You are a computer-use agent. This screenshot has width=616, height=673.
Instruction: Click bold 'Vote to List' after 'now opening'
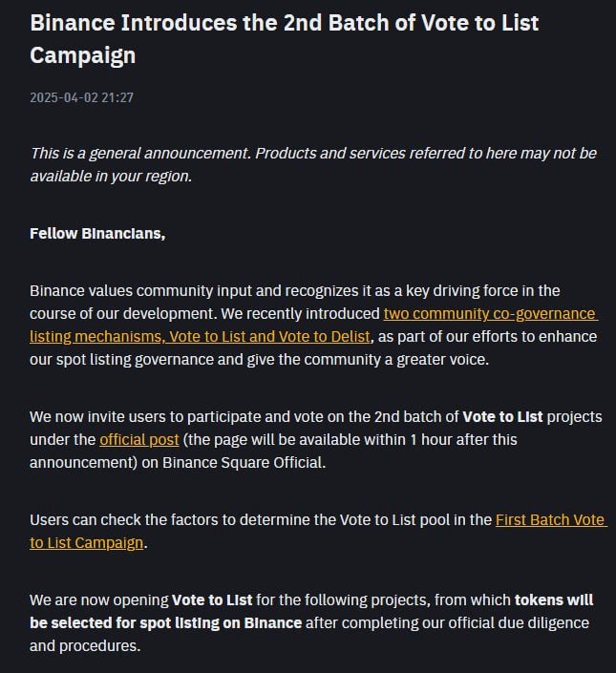(x=212, y=600)
